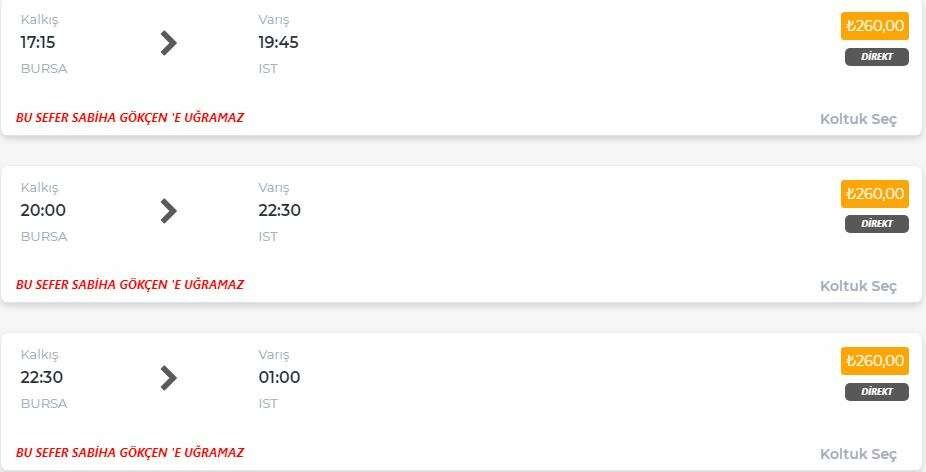The width and height of the screenshot is (926, 472).
Task: Click ₺260,00 price tag on 17:15 trip
Action: pos(875,26)
